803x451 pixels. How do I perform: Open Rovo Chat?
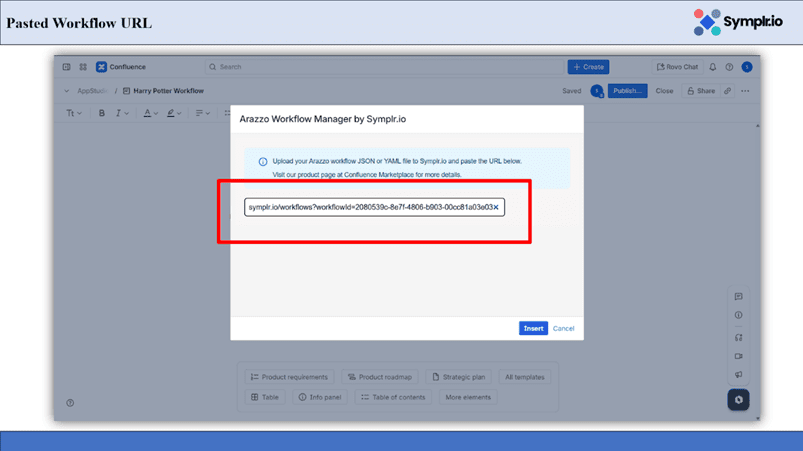click(677, 67)
